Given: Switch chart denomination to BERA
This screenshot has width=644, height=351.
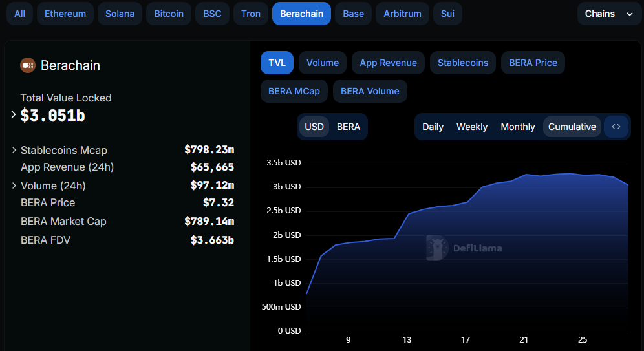Looking at the screenshot, I should [x=349, y=127].
